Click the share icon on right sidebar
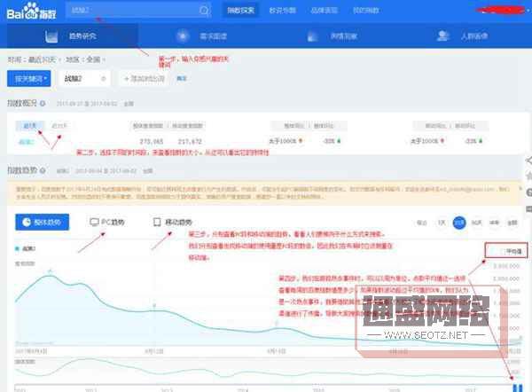Screen dimensions: 532x392 pos(528,161)
